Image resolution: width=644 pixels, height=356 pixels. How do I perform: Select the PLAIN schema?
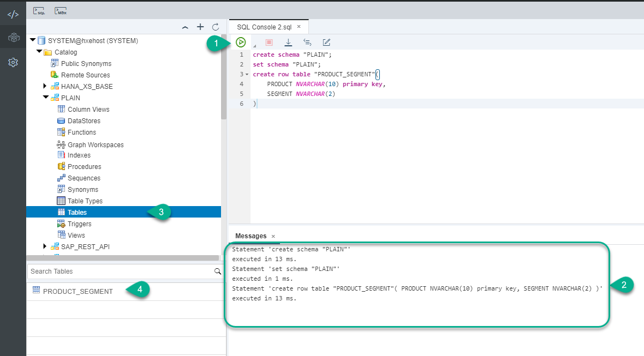(x=70, y=98)
